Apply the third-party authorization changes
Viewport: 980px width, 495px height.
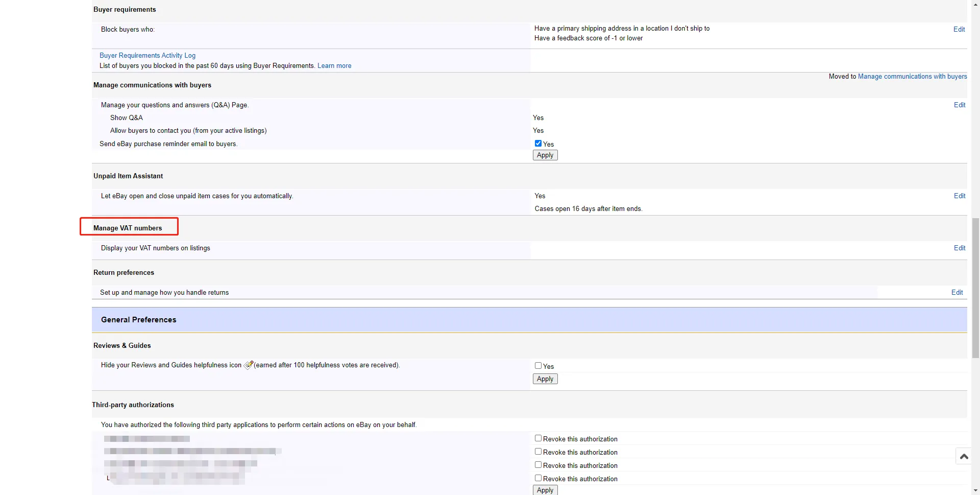545,490
